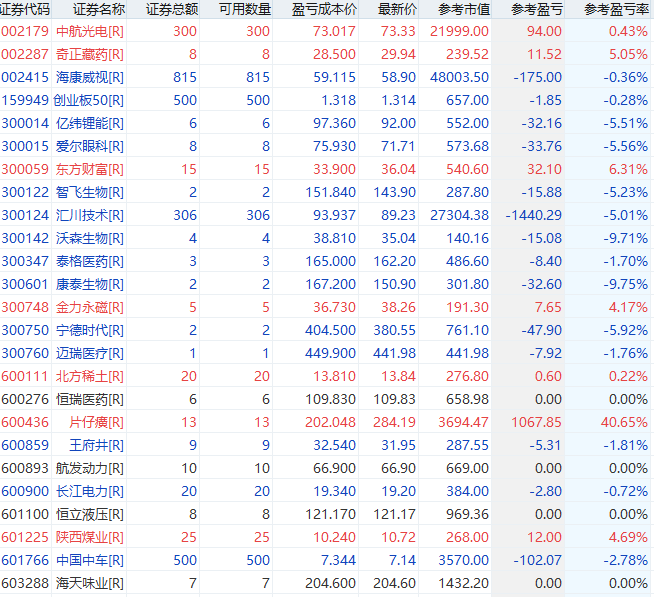Click the 海康威视[R] stock name
654x597 pixels.
90,77
